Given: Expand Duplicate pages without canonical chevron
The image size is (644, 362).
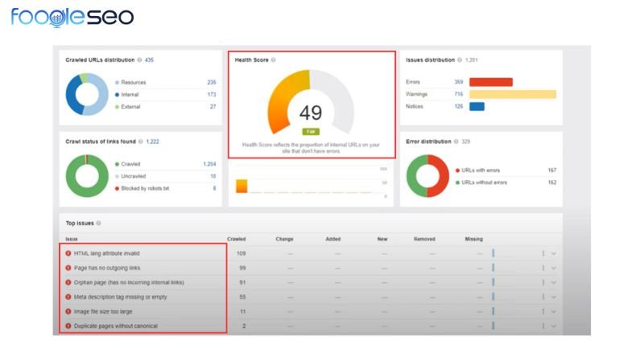Looking at the screenshot, I should 554,327.
